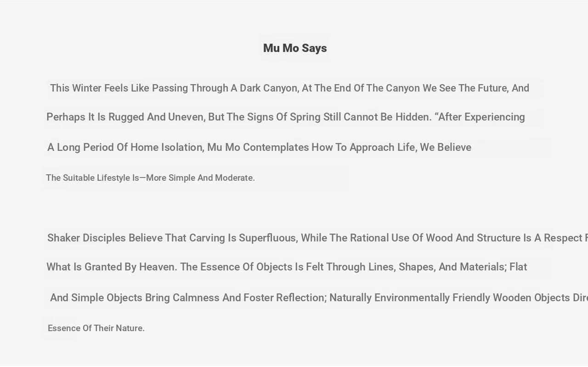Select the line beginning 'Shaker Disciples Believe'
Screen dimensions: 588x367
(317, 238)
